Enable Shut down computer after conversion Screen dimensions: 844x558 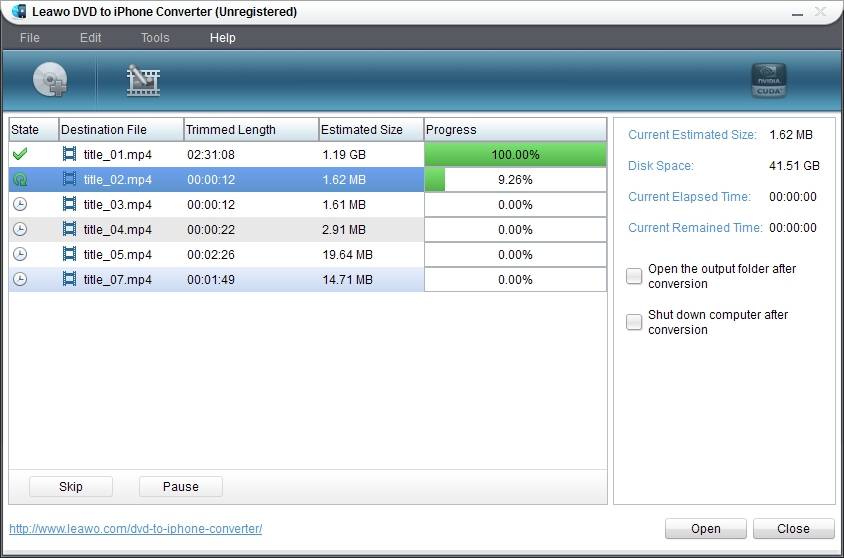[634, 322]
